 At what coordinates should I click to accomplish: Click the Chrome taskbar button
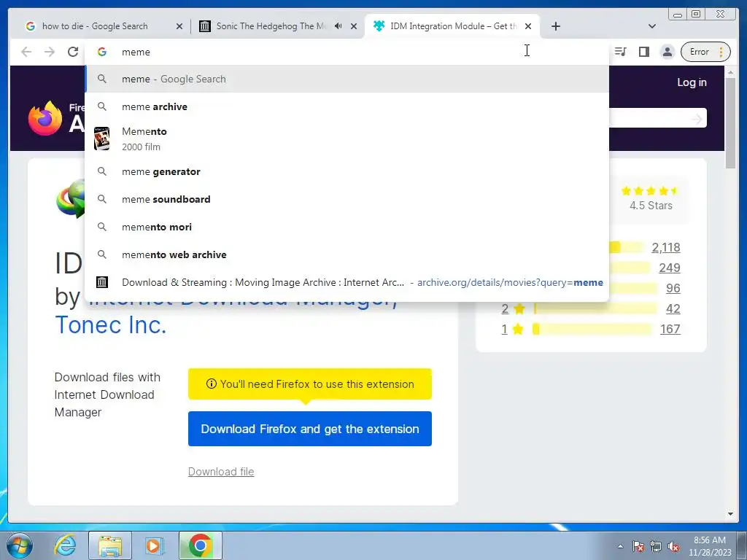(x=200, y=545)
